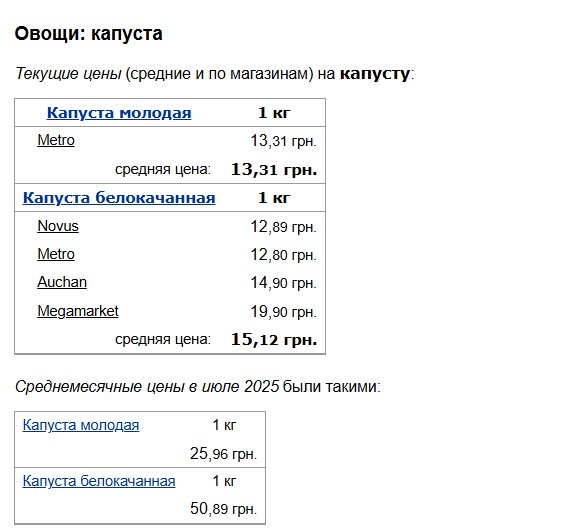Click the italic "Среднемесячные цены в июле 2025" text
Image resolution: width=568 pixels, height=528 pixels.
point(147,387)
